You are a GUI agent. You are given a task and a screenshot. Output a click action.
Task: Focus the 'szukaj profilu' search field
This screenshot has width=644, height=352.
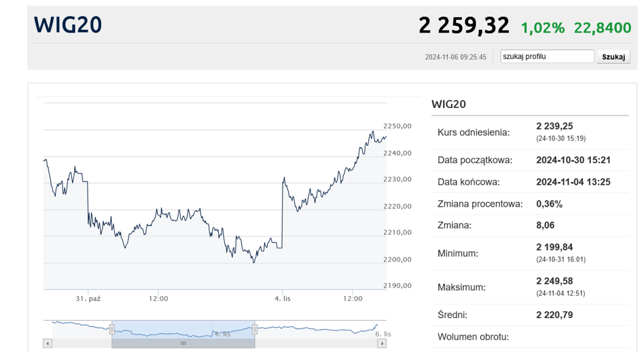coord(547,57)
